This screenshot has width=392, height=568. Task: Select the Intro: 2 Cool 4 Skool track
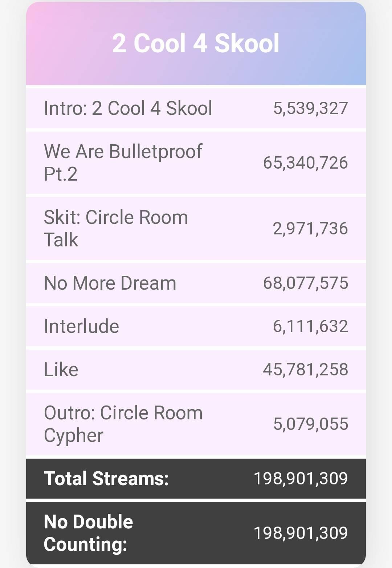click(128, 108)
